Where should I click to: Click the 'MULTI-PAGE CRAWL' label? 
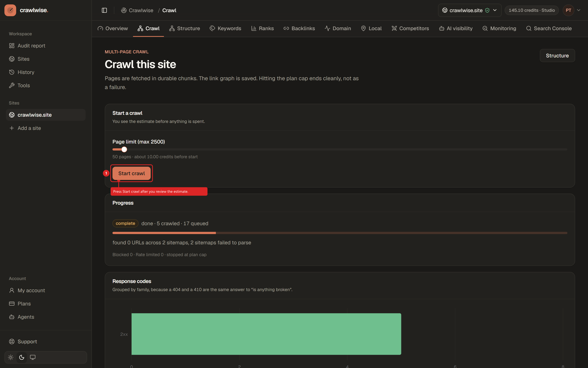pyautogui.click(x=127, y=52)
